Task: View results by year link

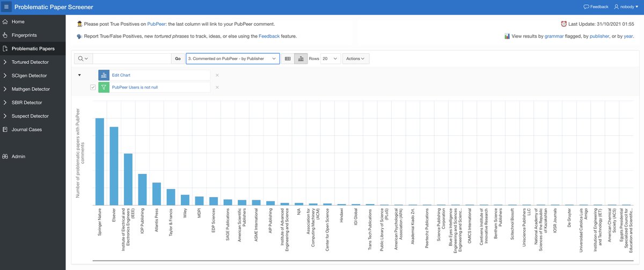Action: point(630,36)
